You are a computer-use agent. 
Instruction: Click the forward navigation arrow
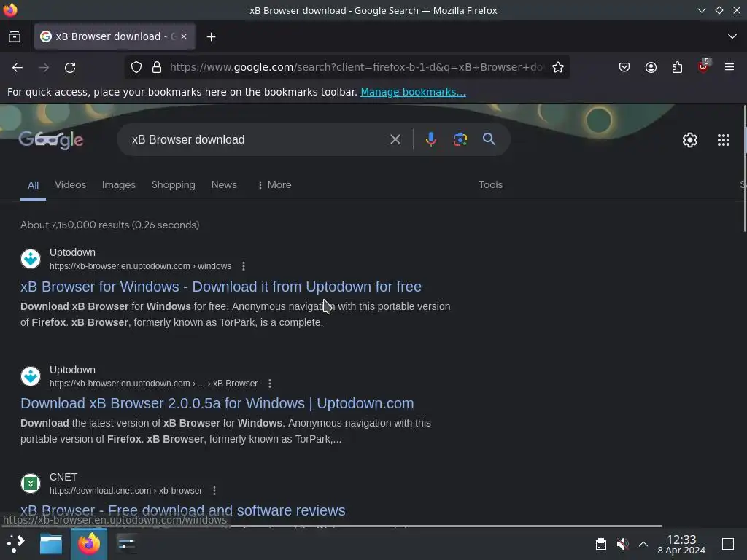44,68
